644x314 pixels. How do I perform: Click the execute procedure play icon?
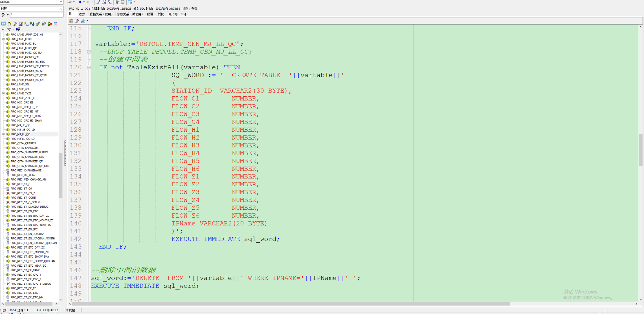click(x=27, y=24)
